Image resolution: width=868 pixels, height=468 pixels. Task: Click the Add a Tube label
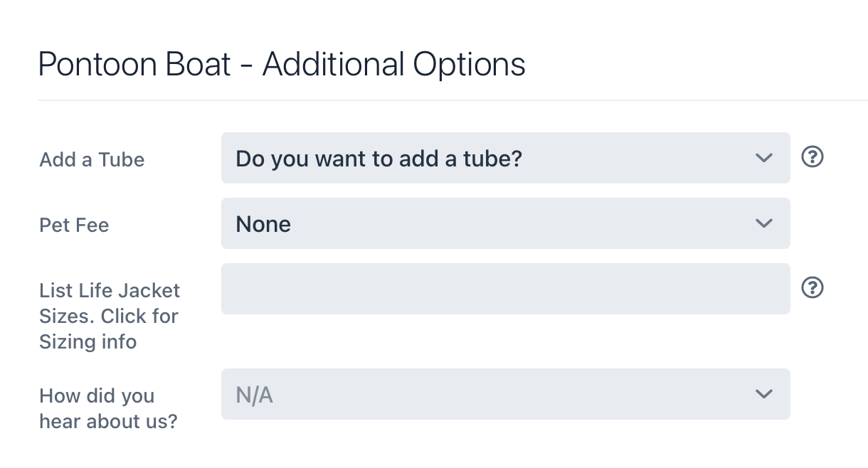tap(92, 159)
